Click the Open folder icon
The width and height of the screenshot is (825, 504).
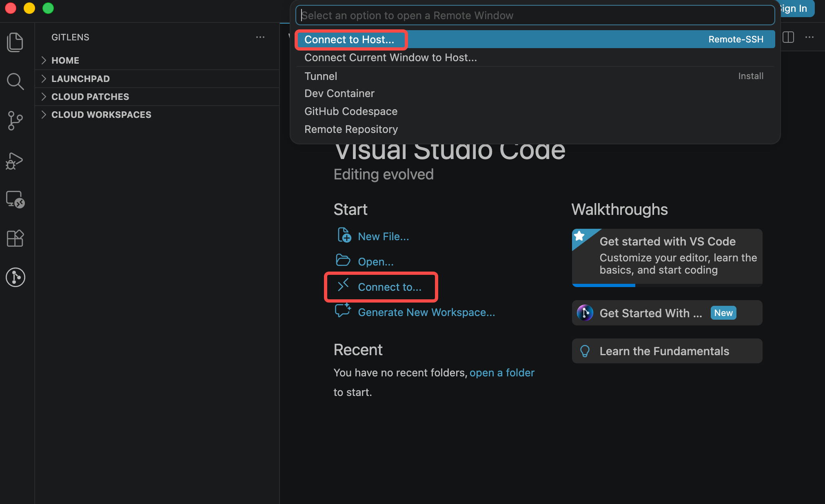click(x=343, y=260)
